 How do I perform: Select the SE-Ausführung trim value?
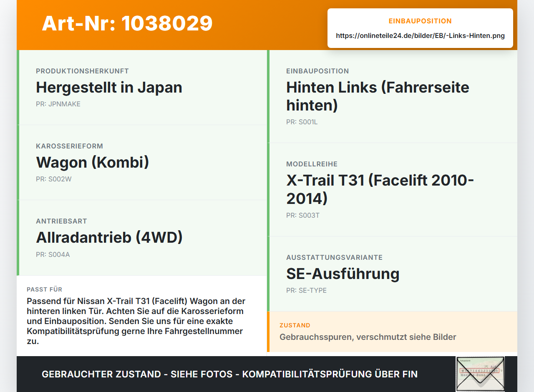tap(343, 274)
